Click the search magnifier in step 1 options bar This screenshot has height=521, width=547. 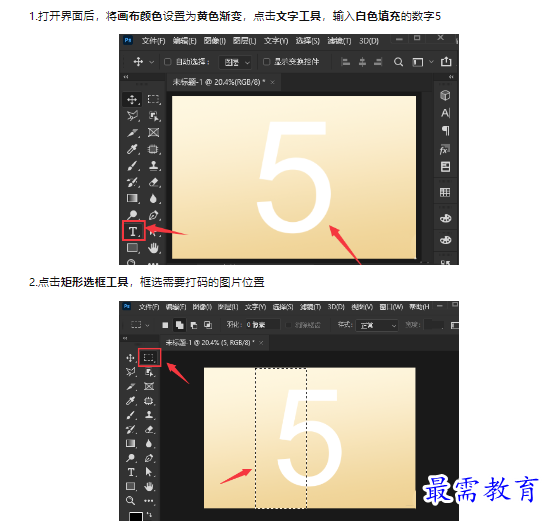[x=398, y=62]
